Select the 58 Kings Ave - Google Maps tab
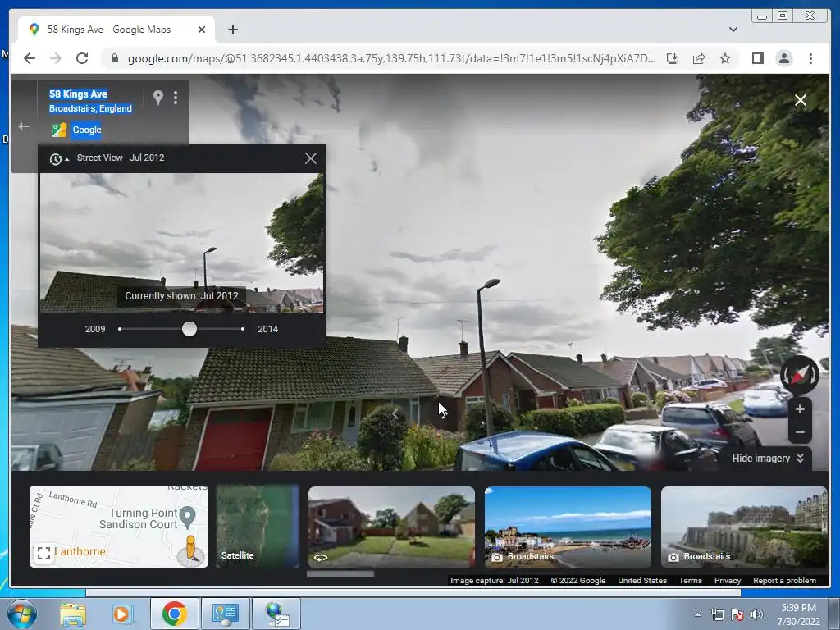The width and height of the screenshot is (840, 630). coord(116,30)
